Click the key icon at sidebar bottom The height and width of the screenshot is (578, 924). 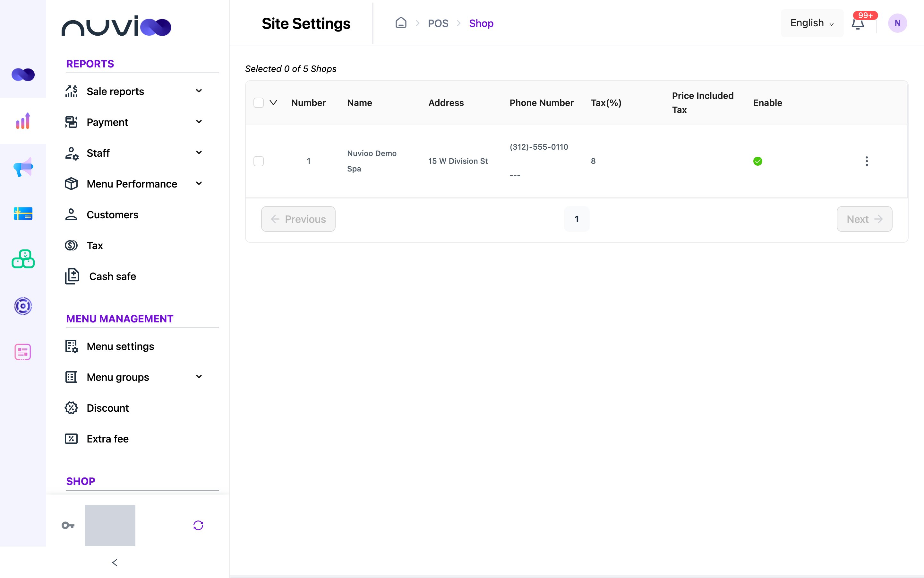point(68,525)
